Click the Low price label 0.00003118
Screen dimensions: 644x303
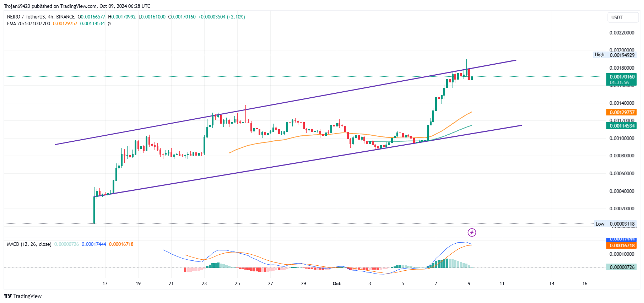pyautogui.click(x=622, y=224)
